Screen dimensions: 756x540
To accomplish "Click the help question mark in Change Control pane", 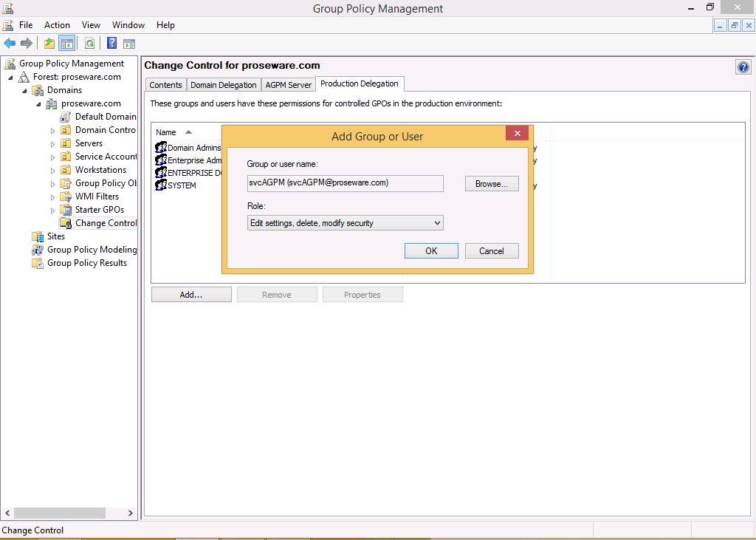I will [x=743, y=67].
